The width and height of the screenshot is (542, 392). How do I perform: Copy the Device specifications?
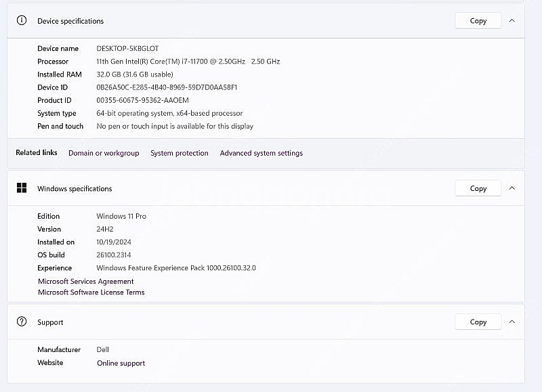coord(478,21)
